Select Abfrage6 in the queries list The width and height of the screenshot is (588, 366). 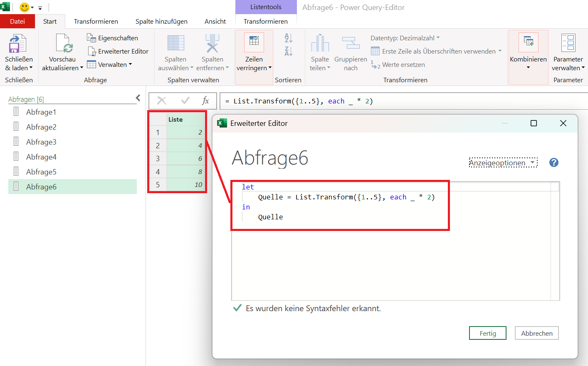click(x=72, y=187)
